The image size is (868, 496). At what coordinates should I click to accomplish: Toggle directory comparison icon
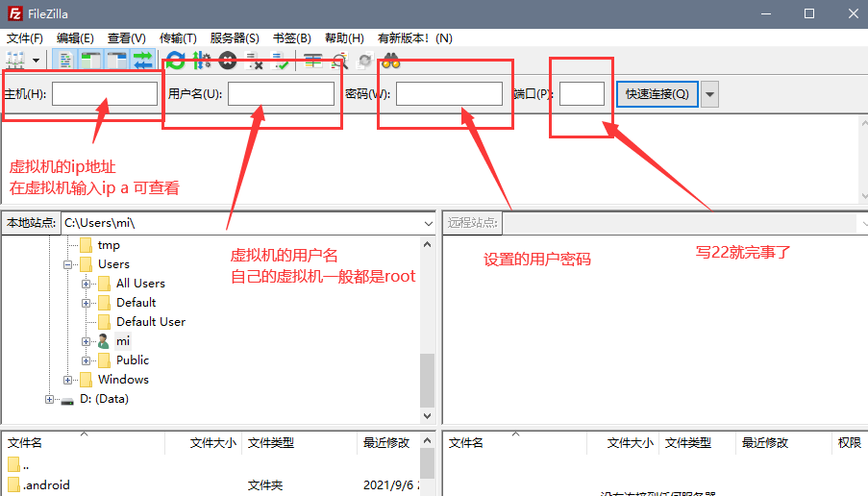coord(338,61)
